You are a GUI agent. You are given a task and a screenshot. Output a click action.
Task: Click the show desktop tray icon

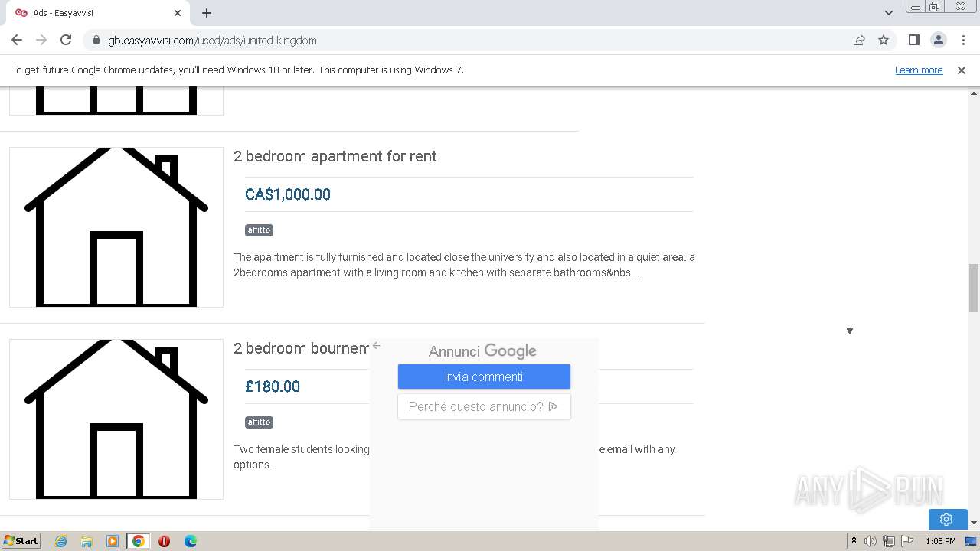click(972, 541)
